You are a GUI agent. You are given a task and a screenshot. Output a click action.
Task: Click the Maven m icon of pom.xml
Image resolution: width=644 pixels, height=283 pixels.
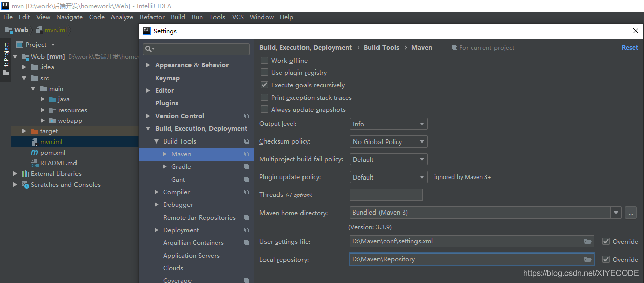coord(34,153)
